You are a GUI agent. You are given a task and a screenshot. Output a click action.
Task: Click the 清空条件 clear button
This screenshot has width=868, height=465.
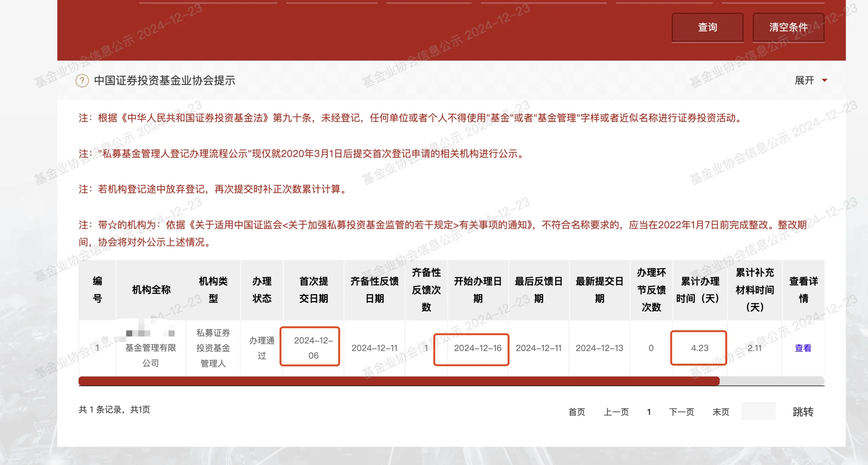788,28
